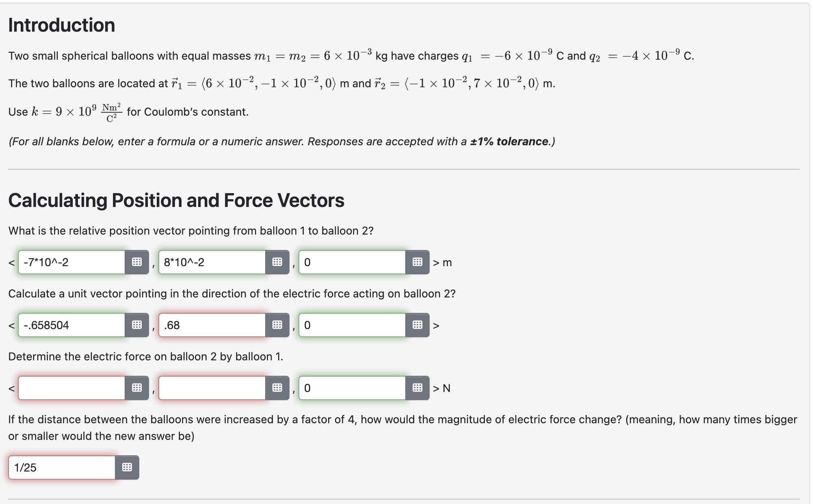Open the calculator pad for force z-component
The width and height of the screenshot is (813, 504).
(417, 388)
